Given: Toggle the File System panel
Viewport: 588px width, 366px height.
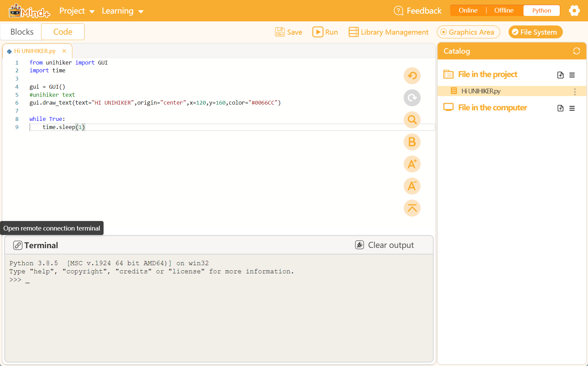Looking at the screenshot, I should pyautogui.click(x=535, y=32).
